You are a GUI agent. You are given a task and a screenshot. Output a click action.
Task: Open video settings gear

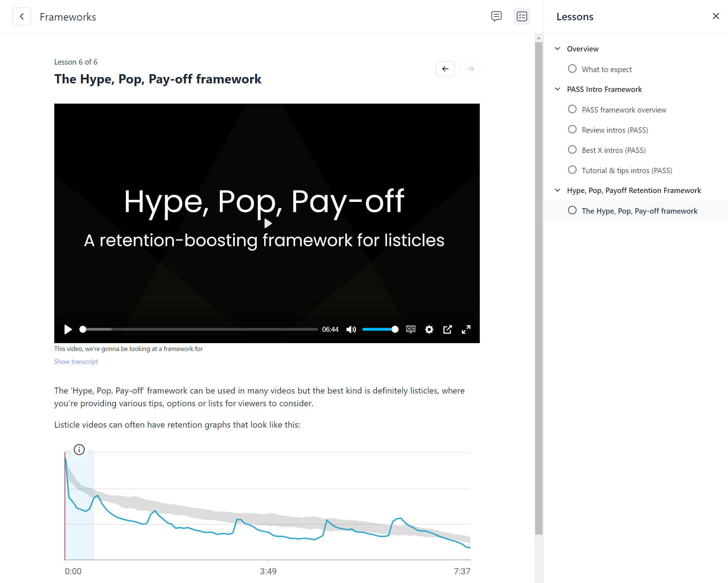click(429, 330)
